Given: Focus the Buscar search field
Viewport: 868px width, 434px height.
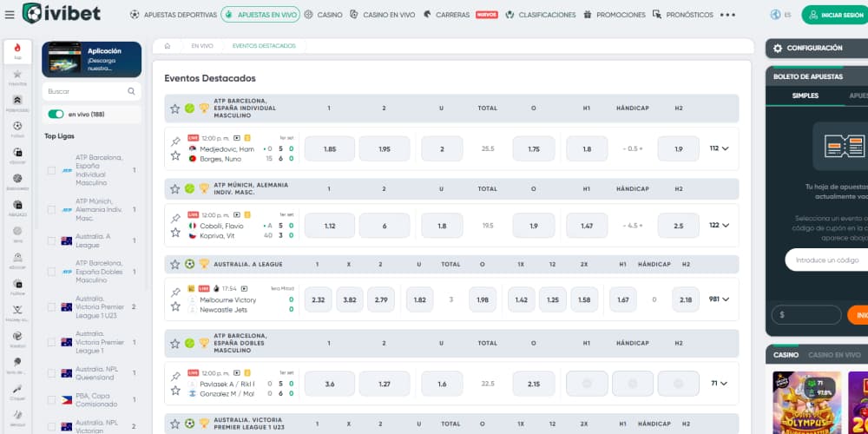Looking at the screenshot, I should 91,91.
